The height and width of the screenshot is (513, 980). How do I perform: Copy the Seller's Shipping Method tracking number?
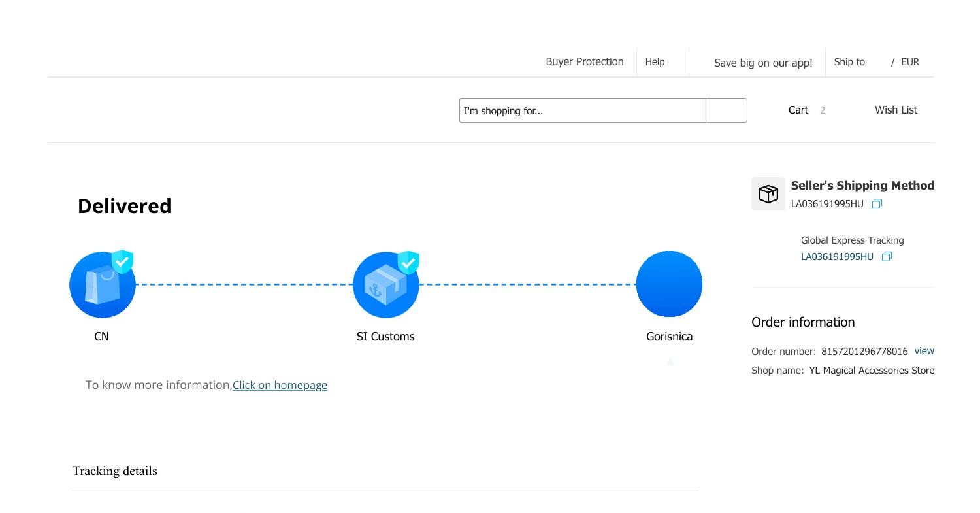(x=877, y=204)
